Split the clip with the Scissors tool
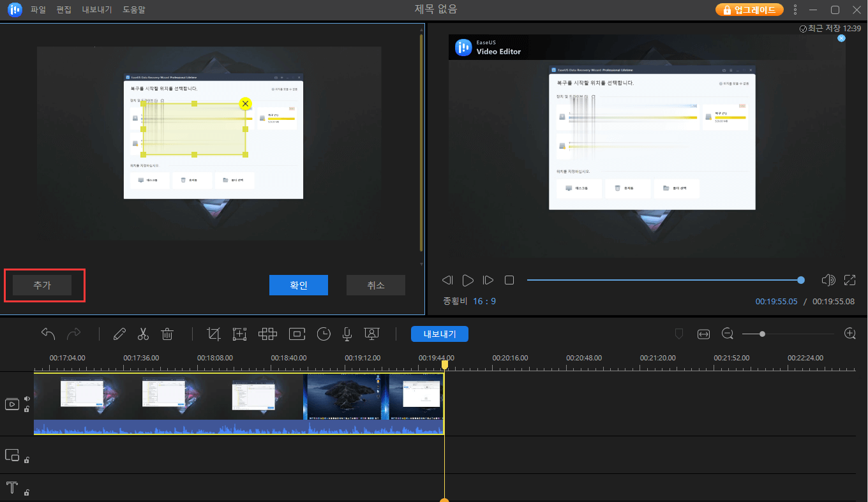This screenshot has width=868, height=502. pos(143,334)
